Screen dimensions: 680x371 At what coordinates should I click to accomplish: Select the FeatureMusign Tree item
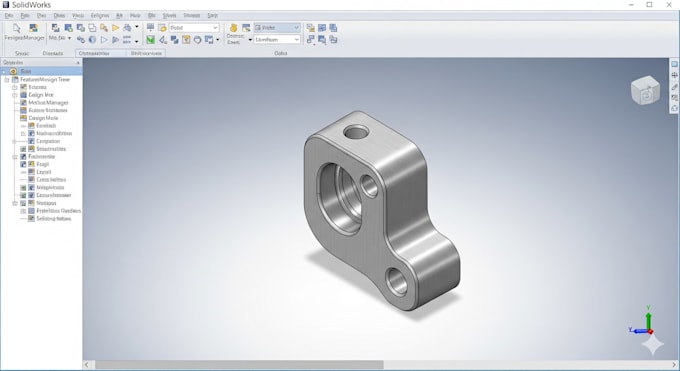click(x=45, y=80)
